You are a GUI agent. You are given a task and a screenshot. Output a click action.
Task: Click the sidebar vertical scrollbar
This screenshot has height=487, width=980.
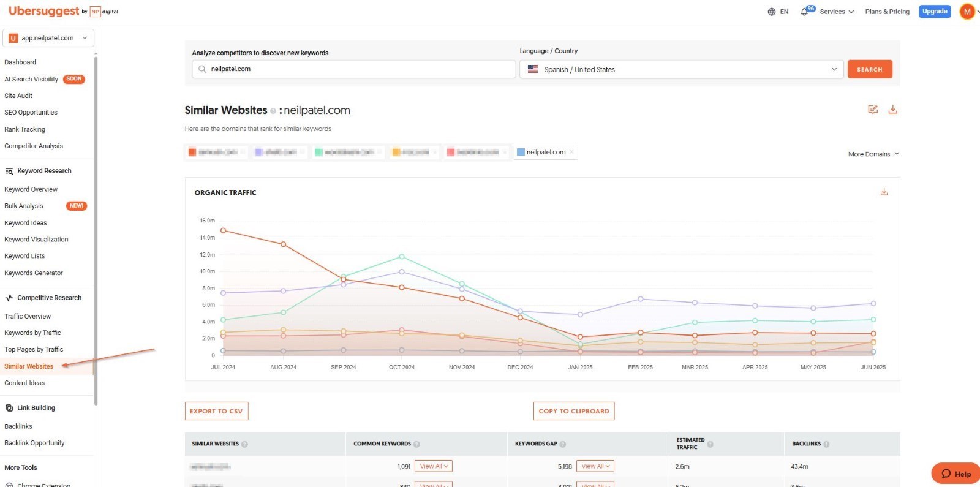[96, 230]
